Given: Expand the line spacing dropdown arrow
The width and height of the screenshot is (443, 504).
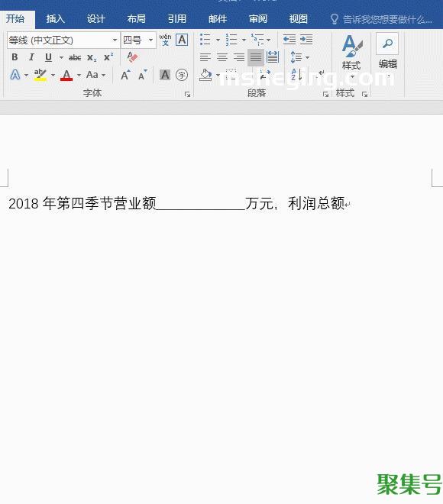Looking at the screenshot, I should pos(307,57).
